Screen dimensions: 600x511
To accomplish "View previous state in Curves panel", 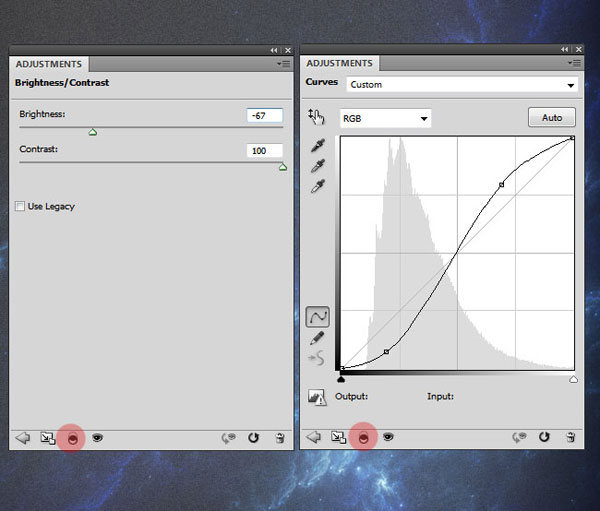I will point(520,437).
